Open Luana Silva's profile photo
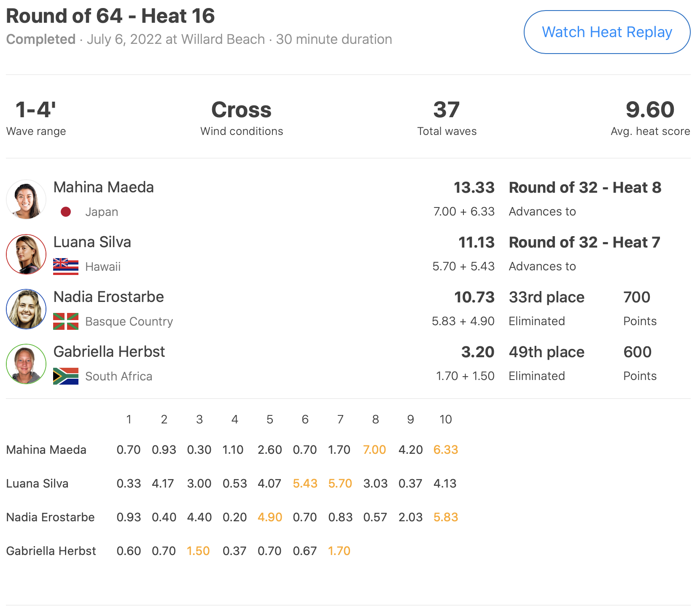Viewport: 700px width, 609px height. [26, 254]
